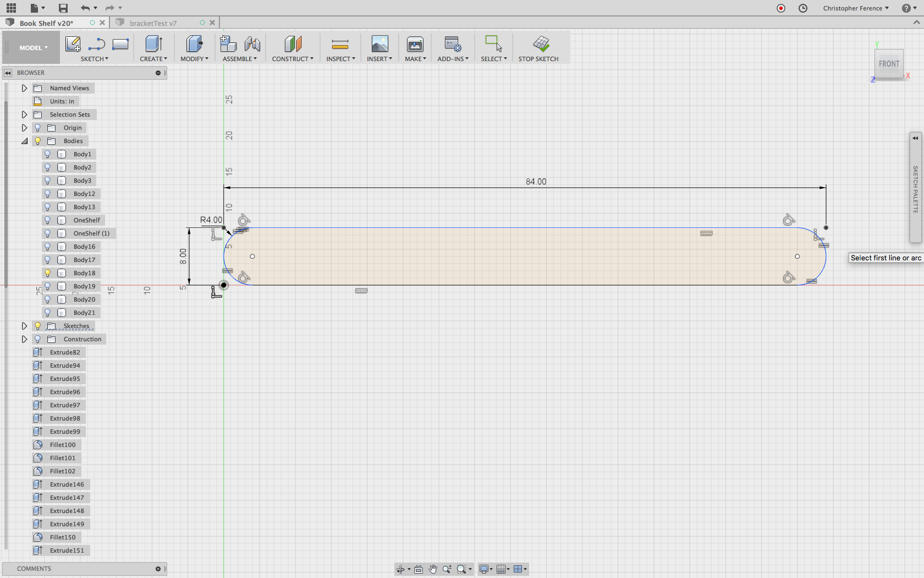Expand the Named Views folder
Viewport: 924px width, 578px height.
point(24,88)
